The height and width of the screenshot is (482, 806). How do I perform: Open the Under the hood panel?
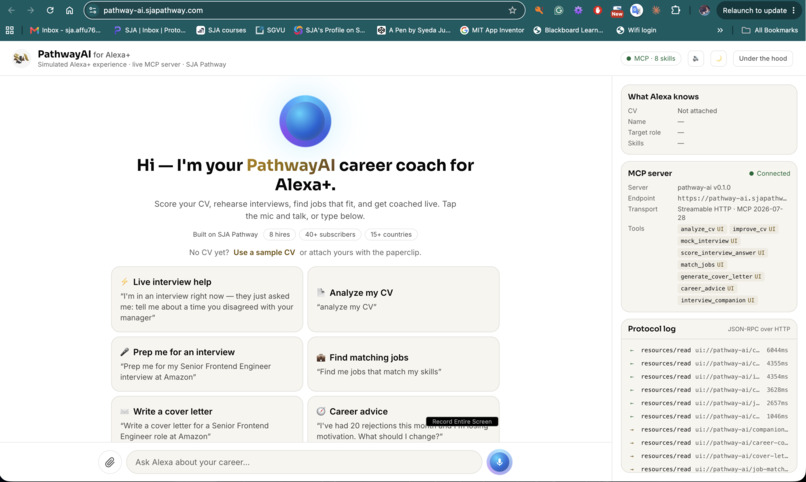[763, 59]
